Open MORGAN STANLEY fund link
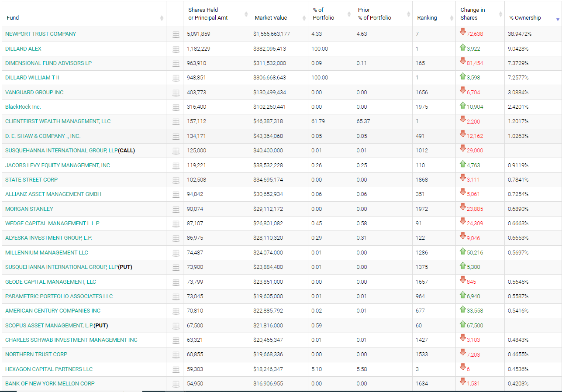This screenshot has height=392, width=562. click(x=29, y=209)
